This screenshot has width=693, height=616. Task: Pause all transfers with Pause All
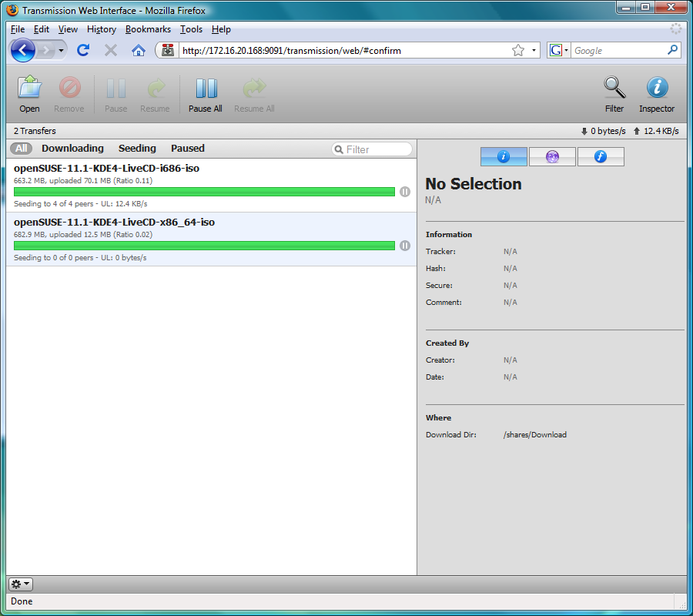coord(206,94)
